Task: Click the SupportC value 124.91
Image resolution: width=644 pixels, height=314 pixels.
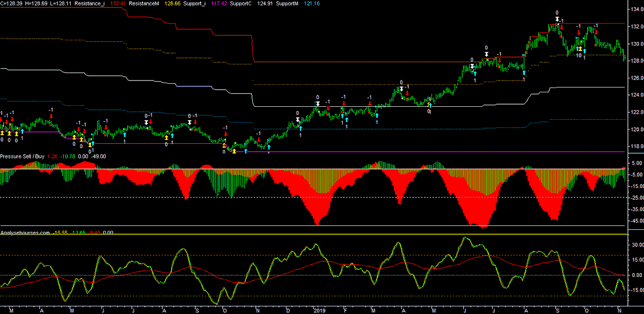Action: (x=266, y=4)
